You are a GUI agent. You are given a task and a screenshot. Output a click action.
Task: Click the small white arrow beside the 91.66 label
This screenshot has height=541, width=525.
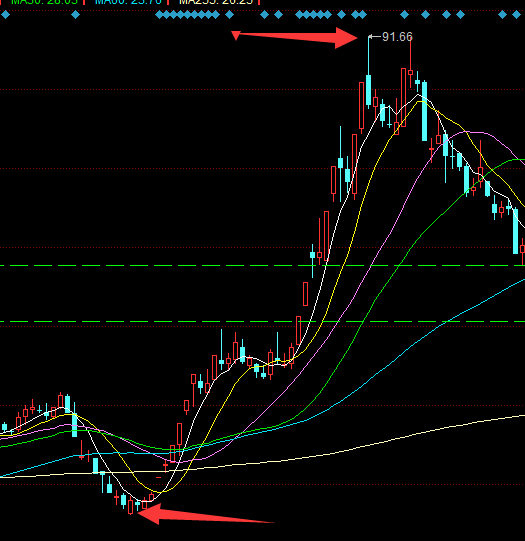coord(375,36)
